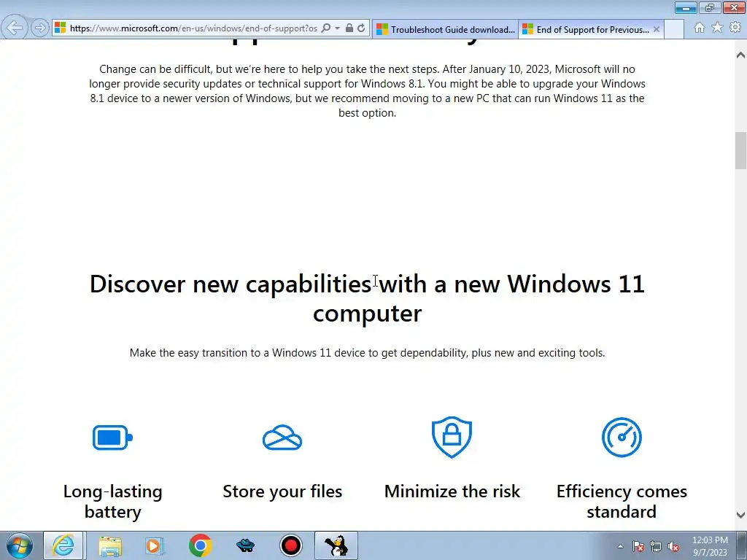Click the Action Center flag tray icon
Screen dimensions: 747x560
pos(638,547)
